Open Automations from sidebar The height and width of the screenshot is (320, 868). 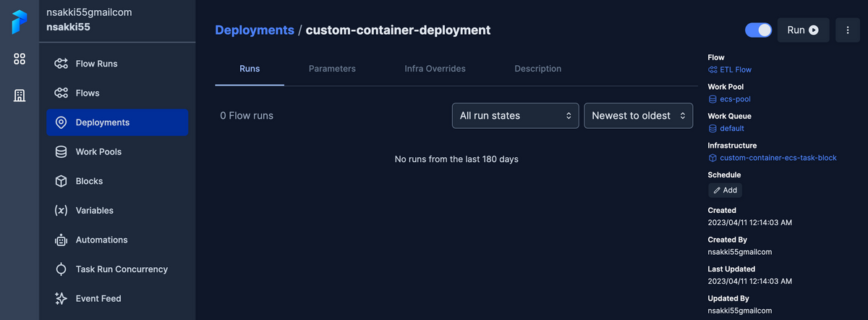101,240
